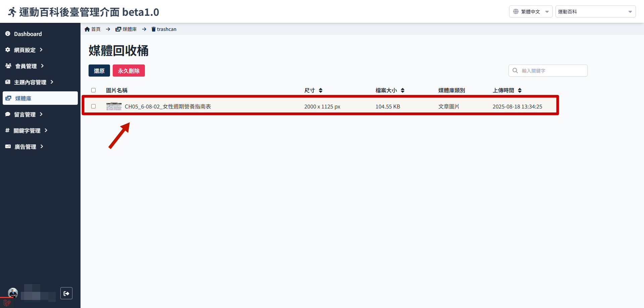Expand the 主題內容管理 chevron
The height and width of the screenshot is (308, 644).
coord(52,82)
